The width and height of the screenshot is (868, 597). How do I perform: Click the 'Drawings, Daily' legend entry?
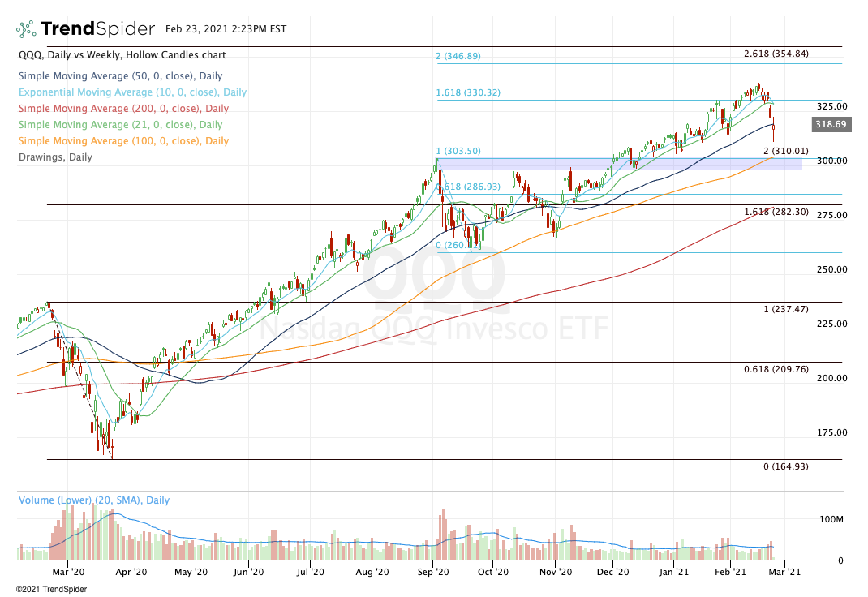pyautogui.click(x=55, y=157)
